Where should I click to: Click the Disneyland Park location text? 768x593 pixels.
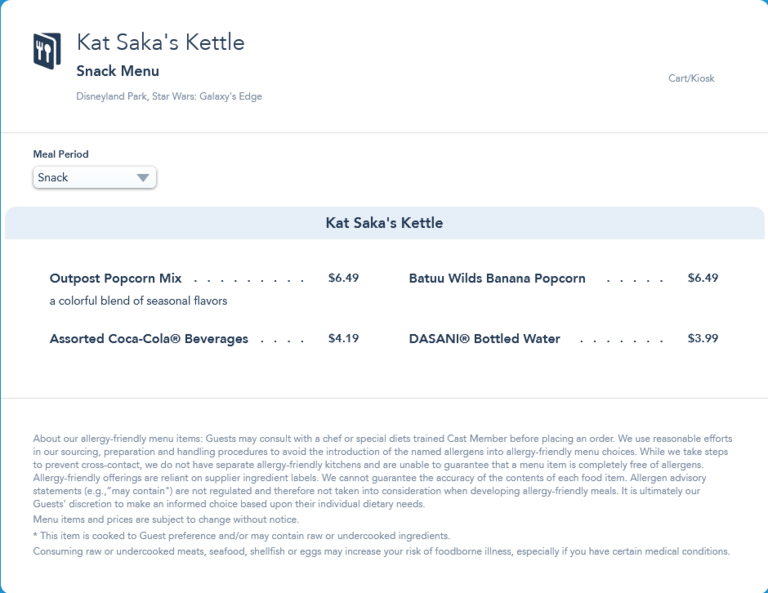point(169,97)
